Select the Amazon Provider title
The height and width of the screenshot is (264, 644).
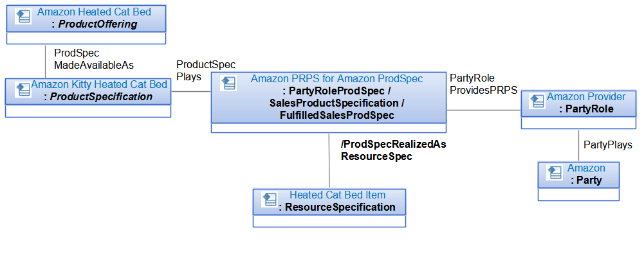coord(586,97)
